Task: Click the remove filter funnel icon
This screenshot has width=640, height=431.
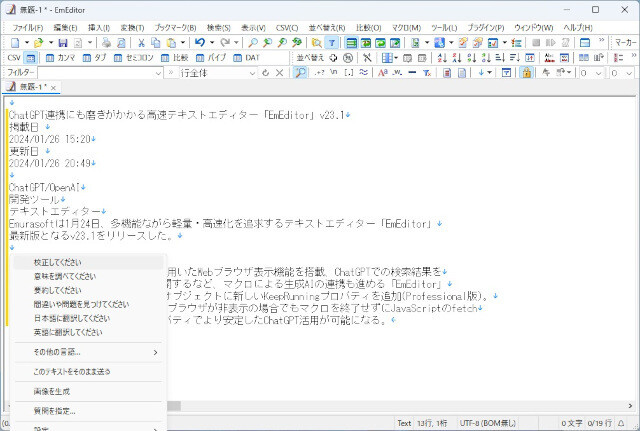Action: click(x=427, y=73)
